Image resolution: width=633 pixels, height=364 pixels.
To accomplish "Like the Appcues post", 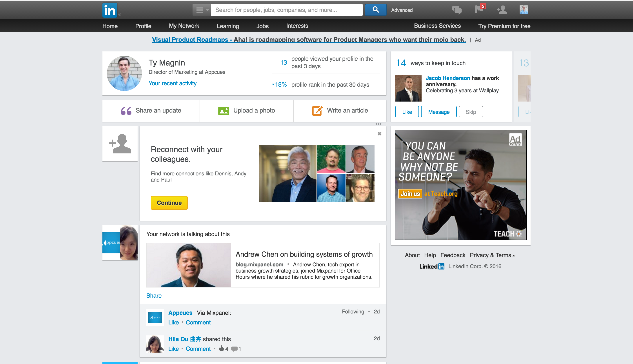I will [x=173, y=322].
